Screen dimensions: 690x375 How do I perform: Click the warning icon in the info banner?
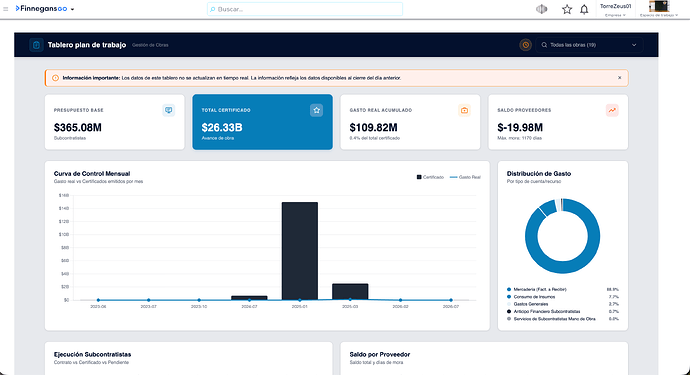pyautogui.click(x=55, y=78)
